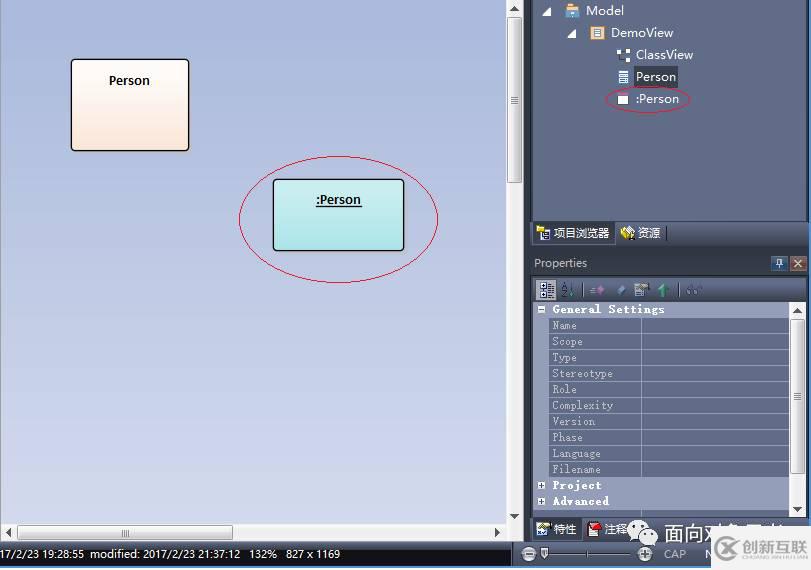Click the pink star icon in Properties toolbar
Image resolution: width=811 pixels, height=570 pixels.
pyautogui.click(x=597, y=290)
